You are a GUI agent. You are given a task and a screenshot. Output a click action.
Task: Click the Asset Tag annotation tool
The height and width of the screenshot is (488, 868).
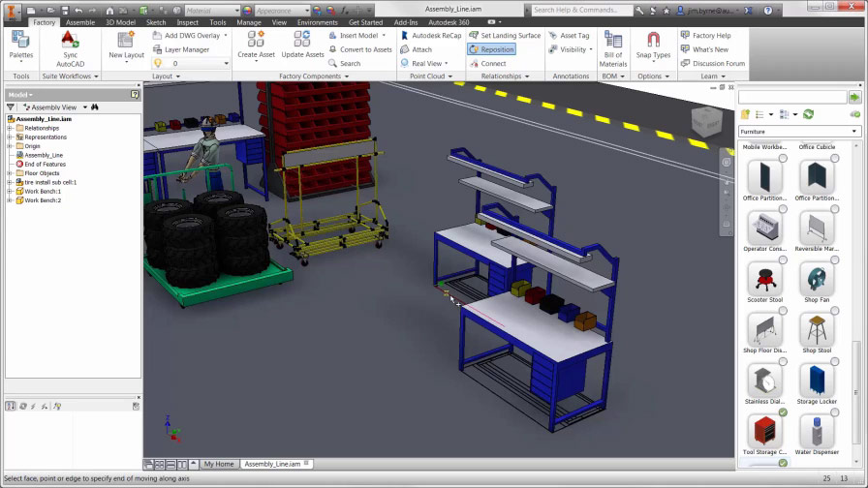pyautogui.click(x=569, y=36)
